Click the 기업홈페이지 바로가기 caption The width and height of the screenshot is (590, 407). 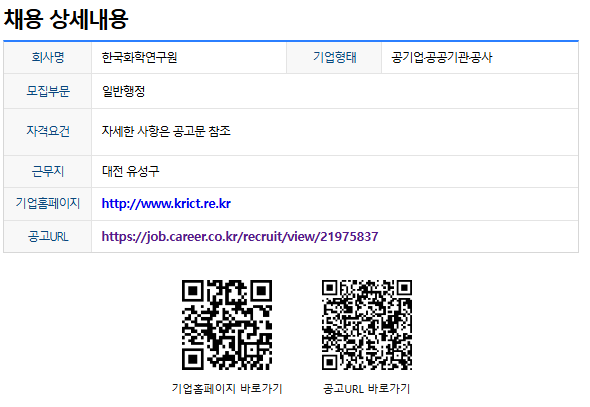227,388
